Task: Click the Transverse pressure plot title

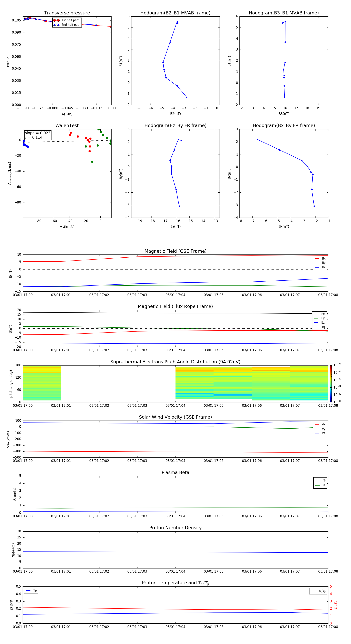Action: pos(67,13)
